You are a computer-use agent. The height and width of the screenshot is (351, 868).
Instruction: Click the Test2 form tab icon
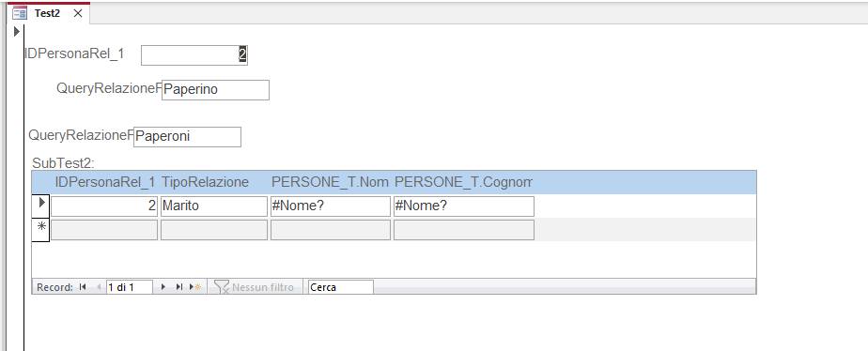click(20, 13)
